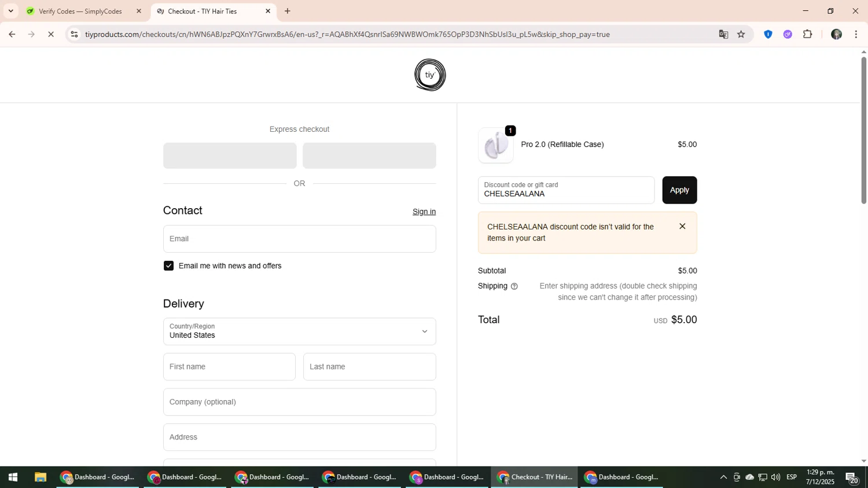The image size is (868, 488).
Task: Open the site information icon in the address bar
Action: pyautogui.click(x=73, y=34)
